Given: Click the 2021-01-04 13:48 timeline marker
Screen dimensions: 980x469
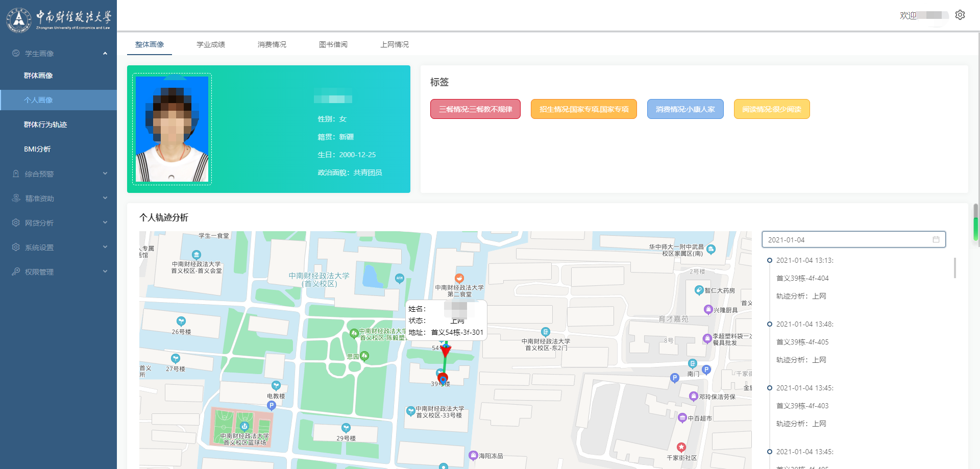Looking at the screenshot, I should [x=770, y=324].
